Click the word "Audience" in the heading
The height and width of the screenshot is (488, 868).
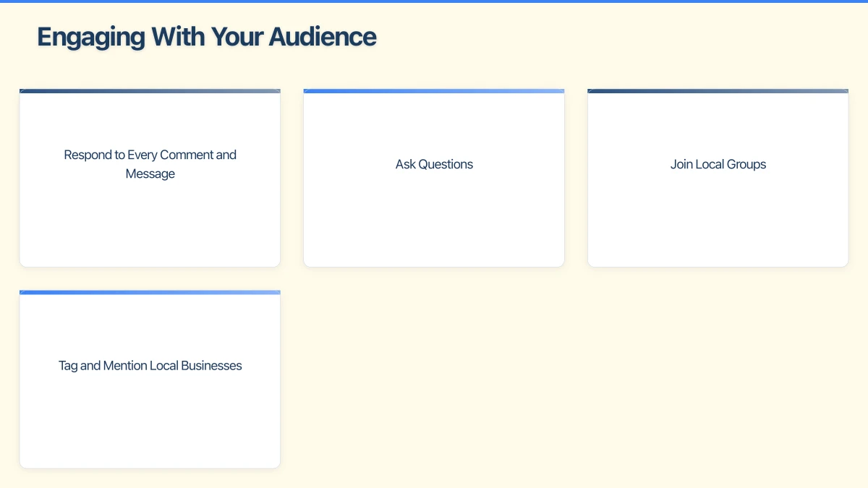click(x=323, y=37)
